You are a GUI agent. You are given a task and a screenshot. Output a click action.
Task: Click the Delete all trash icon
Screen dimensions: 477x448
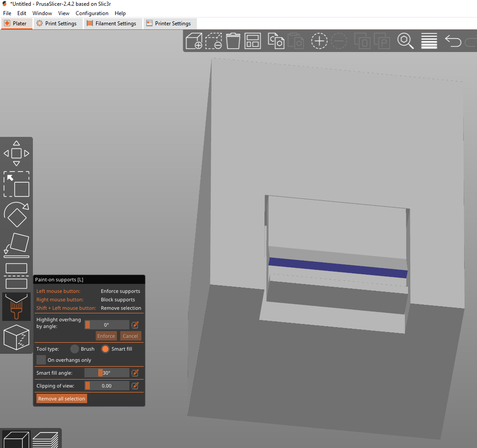[233, 41]
